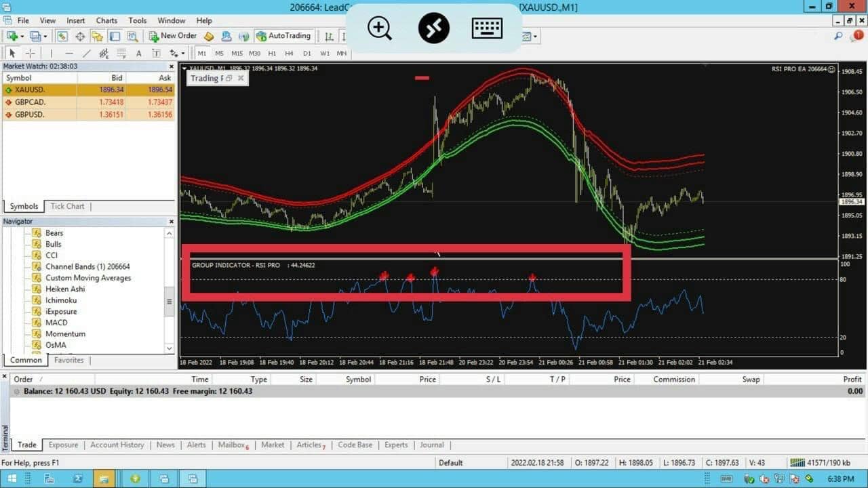Screen dimensions: 868x488
Task: Select GBPCAD. row in Market Watch
Action: (x=88, y=102)
